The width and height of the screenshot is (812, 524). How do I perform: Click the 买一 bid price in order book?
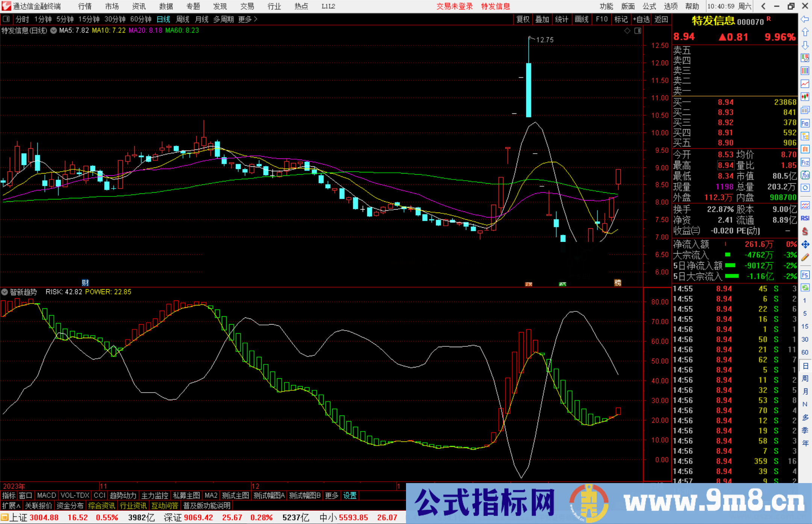[726, 101]
